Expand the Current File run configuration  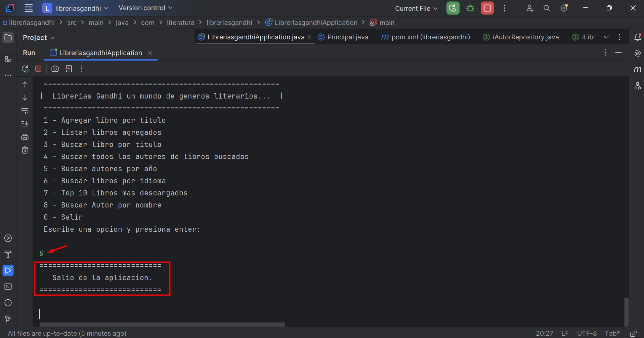click(x=416, y=8)
